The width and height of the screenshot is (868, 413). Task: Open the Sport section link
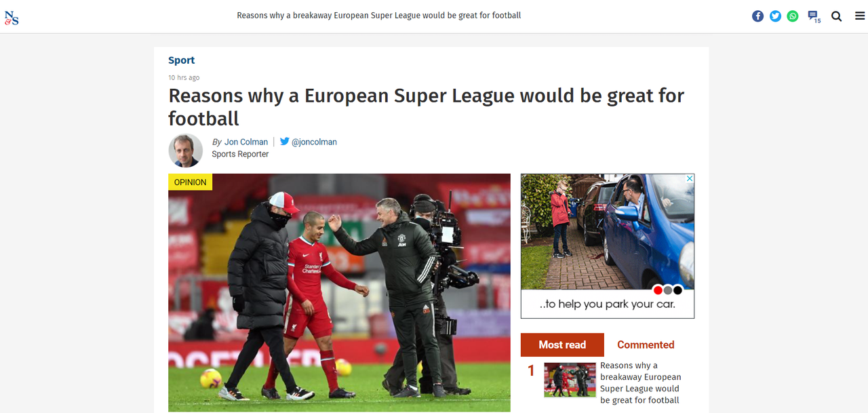(x=182, y=60)
